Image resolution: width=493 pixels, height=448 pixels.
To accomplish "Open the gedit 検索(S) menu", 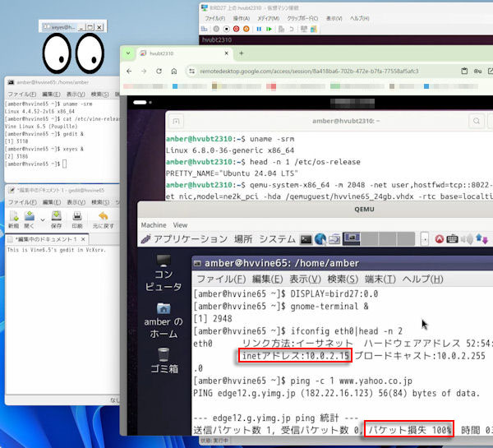I will pos(100,202).
